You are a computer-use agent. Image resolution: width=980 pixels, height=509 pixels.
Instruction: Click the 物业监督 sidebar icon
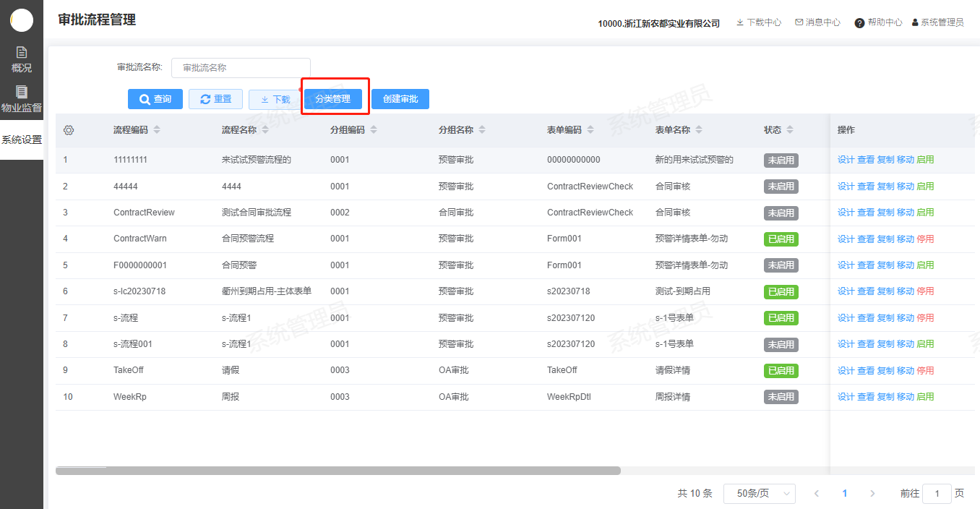22,92
